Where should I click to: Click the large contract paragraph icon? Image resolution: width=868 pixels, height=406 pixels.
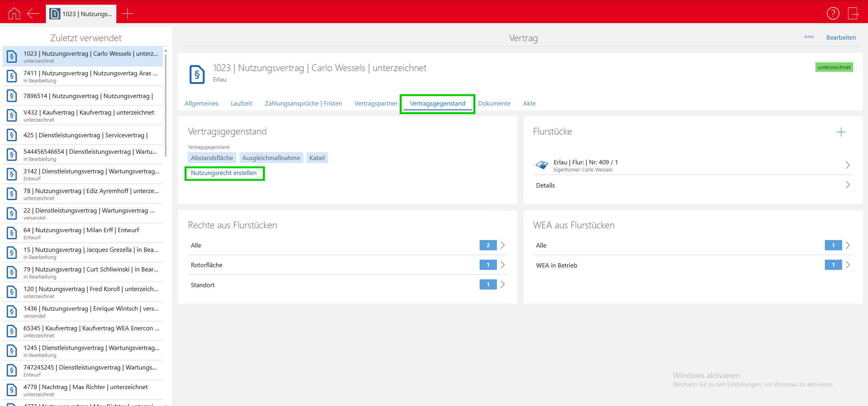click(197, 74)
